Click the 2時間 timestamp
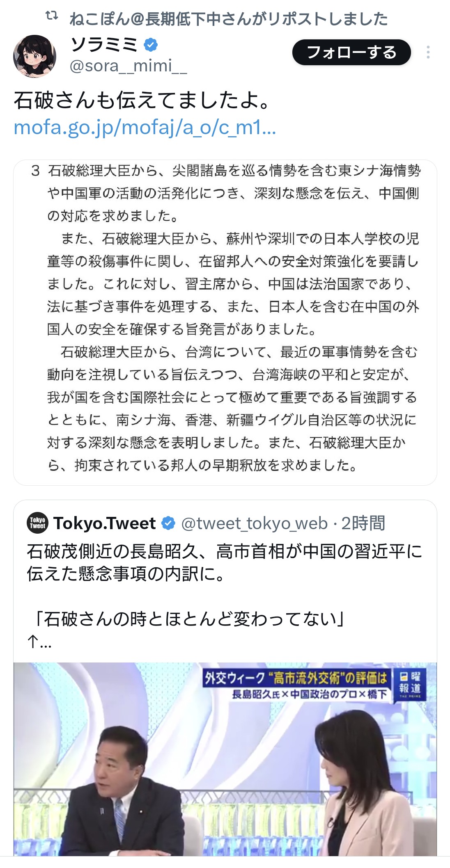 pyautogui.click(x=363, y=523)
